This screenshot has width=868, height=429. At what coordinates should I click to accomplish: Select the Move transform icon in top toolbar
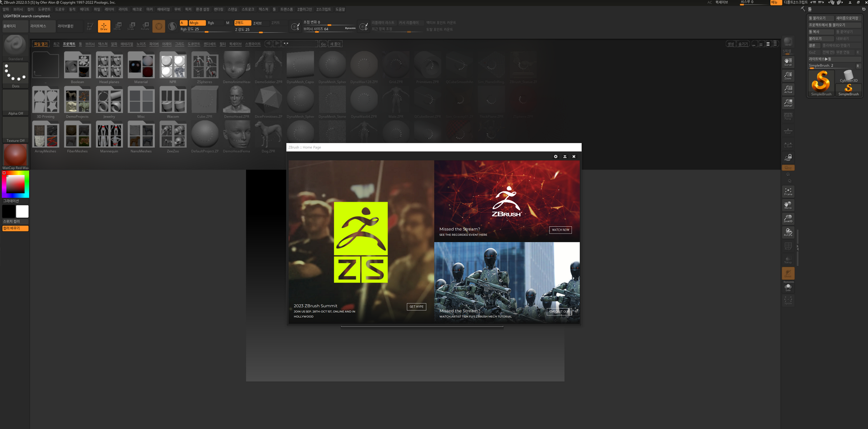(117, 26)
